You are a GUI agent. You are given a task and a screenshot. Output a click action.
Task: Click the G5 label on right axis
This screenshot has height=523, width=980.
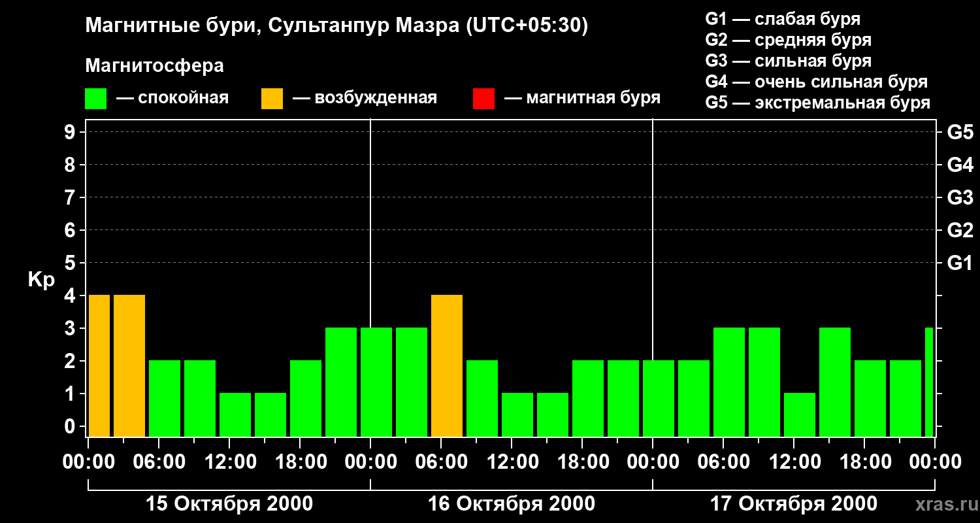click(960, 133)
